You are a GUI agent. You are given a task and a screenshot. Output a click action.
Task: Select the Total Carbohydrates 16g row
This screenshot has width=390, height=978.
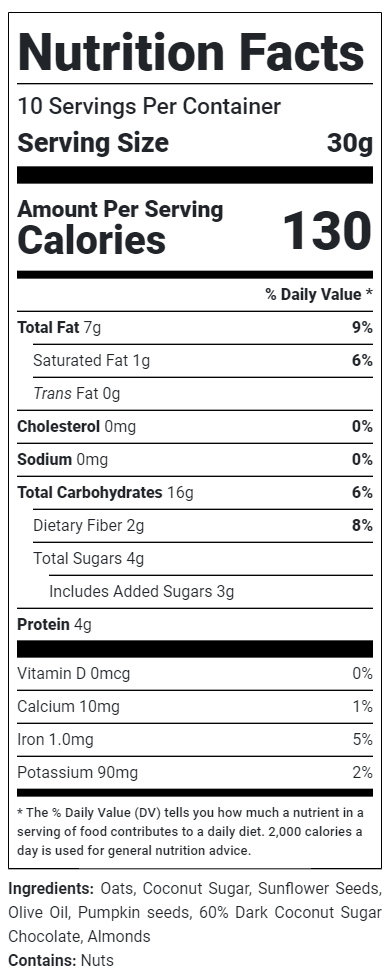point(195,493)
